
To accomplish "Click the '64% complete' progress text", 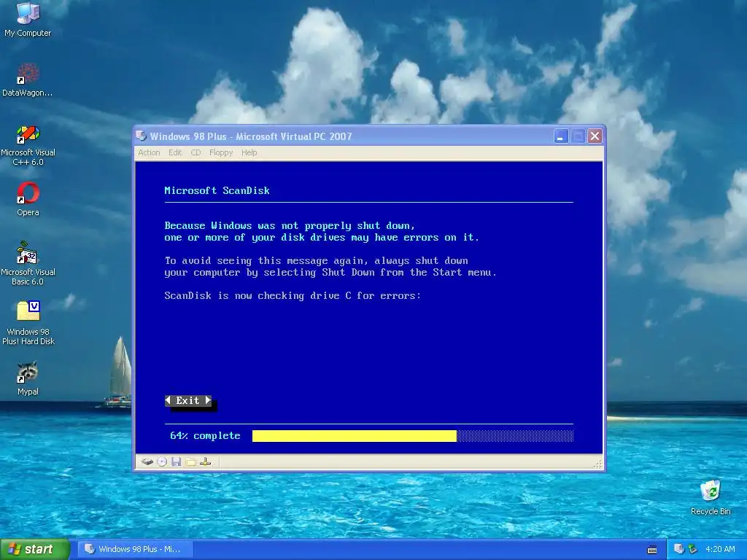I will pos(205,436).
